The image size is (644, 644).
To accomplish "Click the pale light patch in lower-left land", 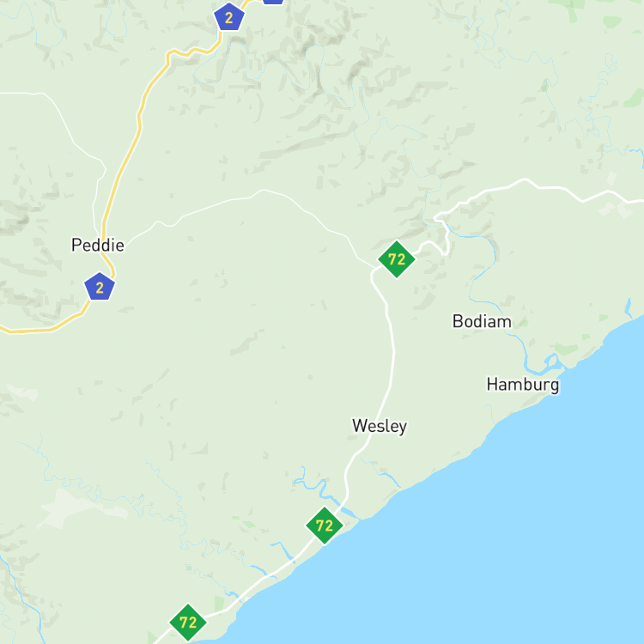I will (78, 508).
